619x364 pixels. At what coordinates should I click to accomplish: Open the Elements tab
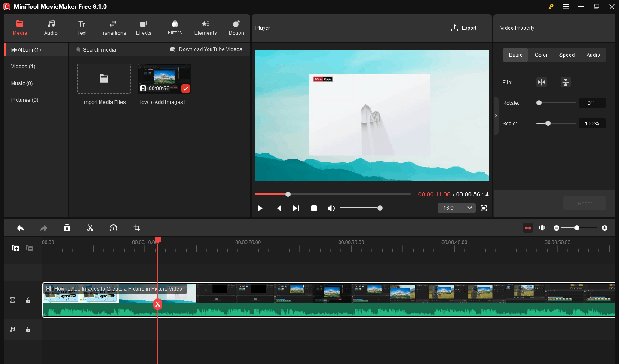coord(205,28)
